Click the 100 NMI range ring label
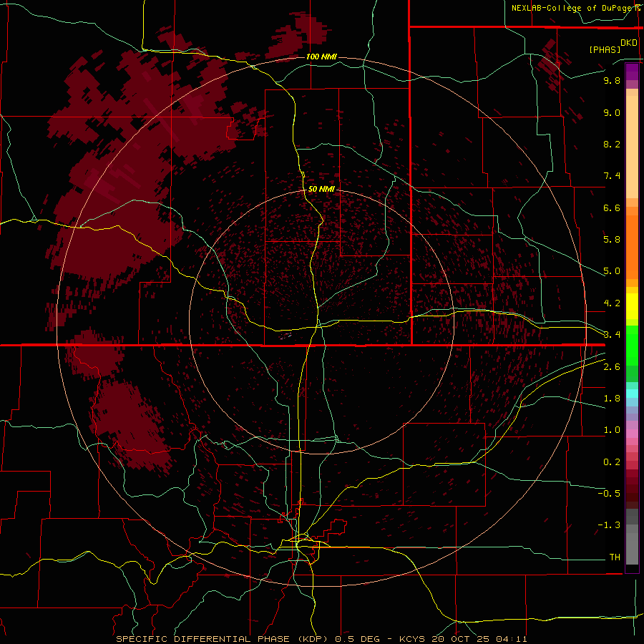This screenshot has width=644, height=644. [x=321, y=57]
